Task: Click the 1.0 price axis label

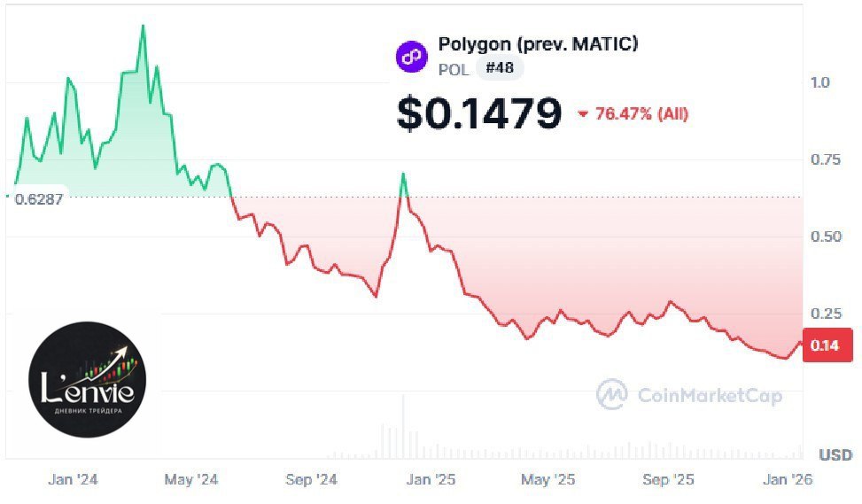Action: [x=819, y=82]
